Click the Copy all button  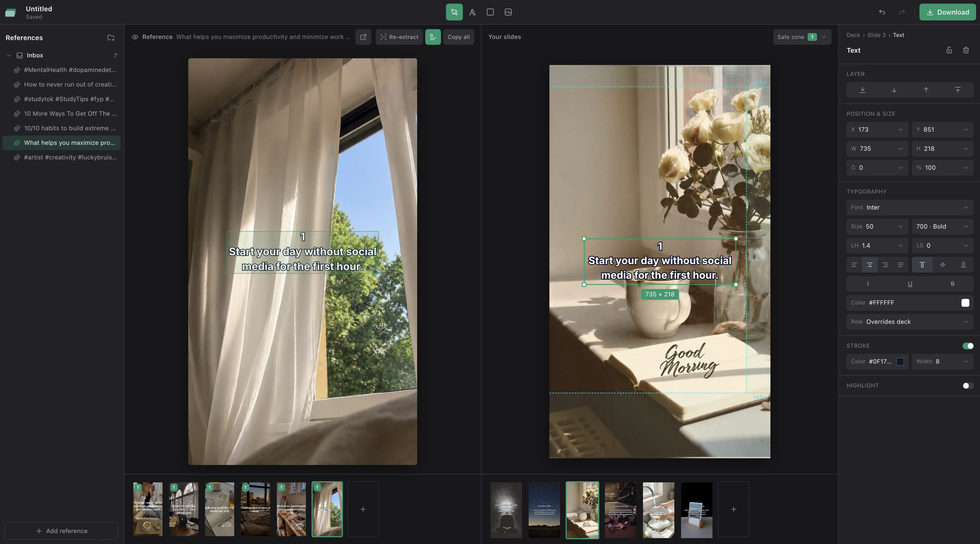(x=458, y=37)
